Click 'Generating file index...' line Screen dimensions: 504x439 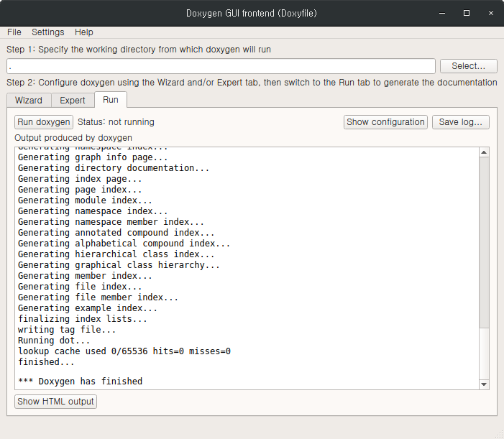coord(80,287)
